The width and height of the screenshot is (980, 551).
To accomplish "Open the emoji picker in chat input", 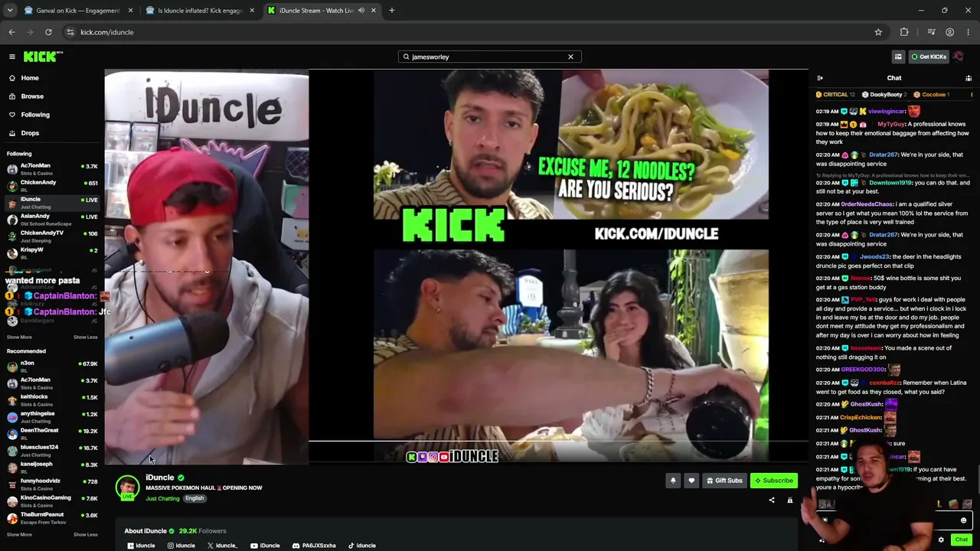I will point(964,520).
